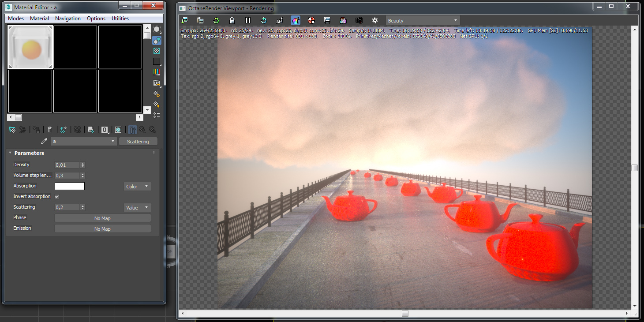Click Phase No Map button

[103, 218]
